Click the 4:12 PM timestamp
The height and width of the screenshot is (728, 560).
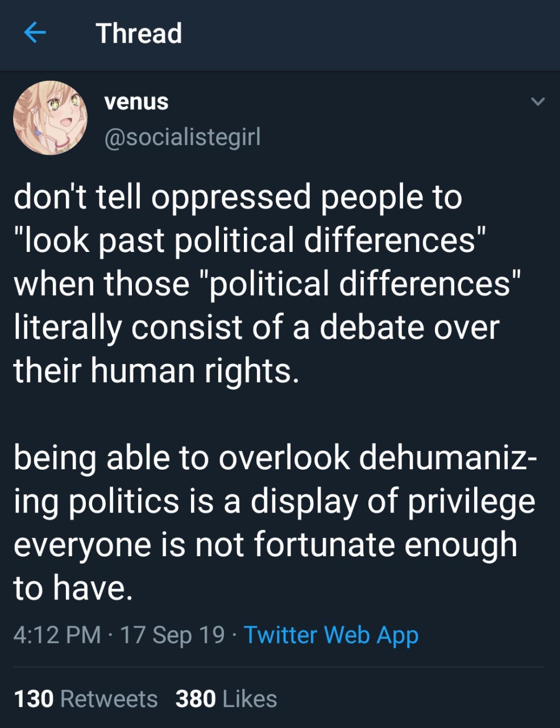(x=57, y=634)
